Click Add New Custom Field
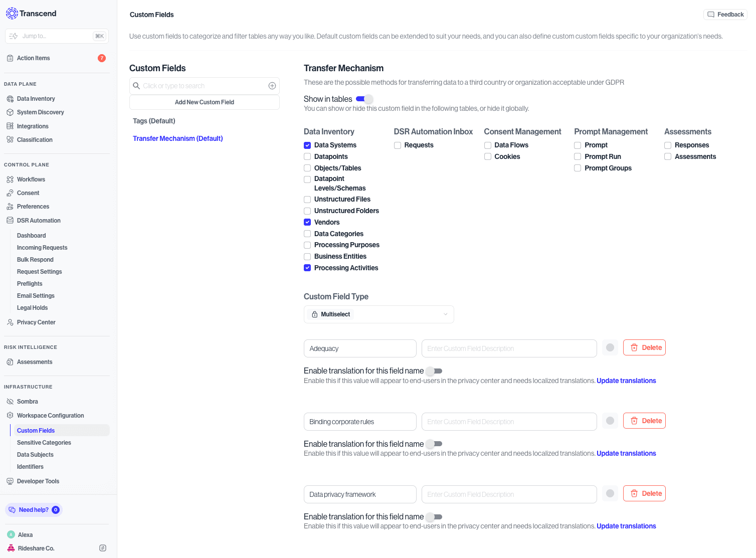Image resolution: width=756 pixels, height=558 pixels. coord(204,102)
